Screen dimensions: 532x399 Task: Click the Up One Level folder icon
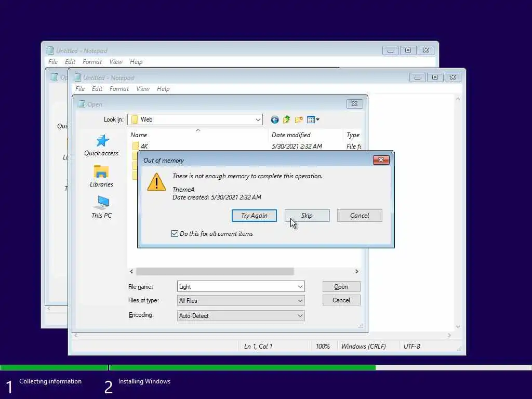pyautogui.click(x=287, y=119)
